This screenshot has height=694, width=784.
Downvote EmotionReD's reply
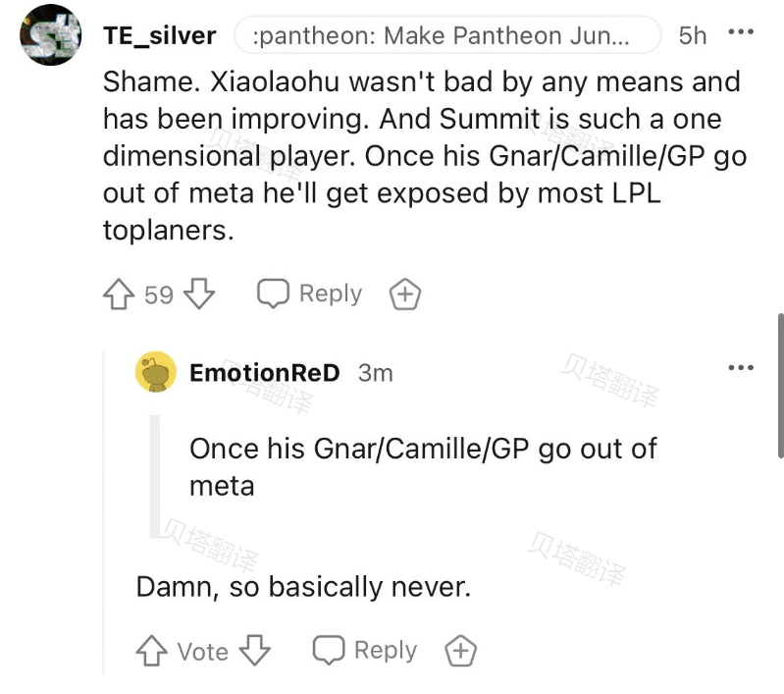(x=254, y=651)
